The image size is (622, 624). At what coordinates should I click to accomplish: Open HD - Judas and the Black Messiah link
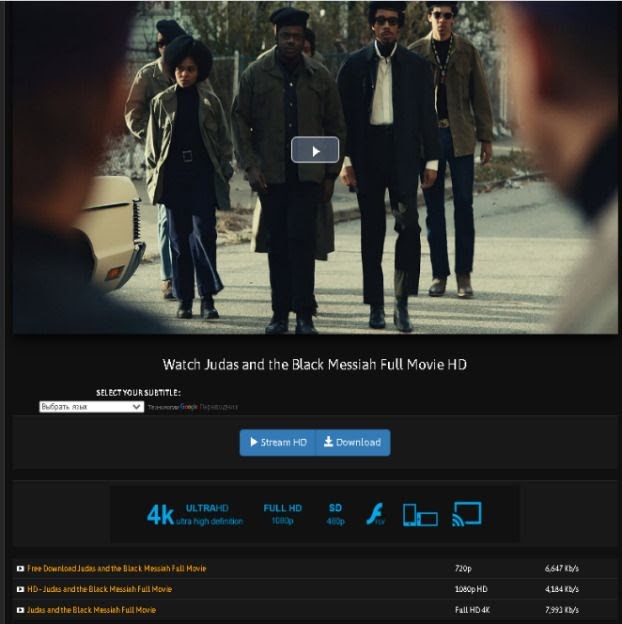[x=99, y=589]
